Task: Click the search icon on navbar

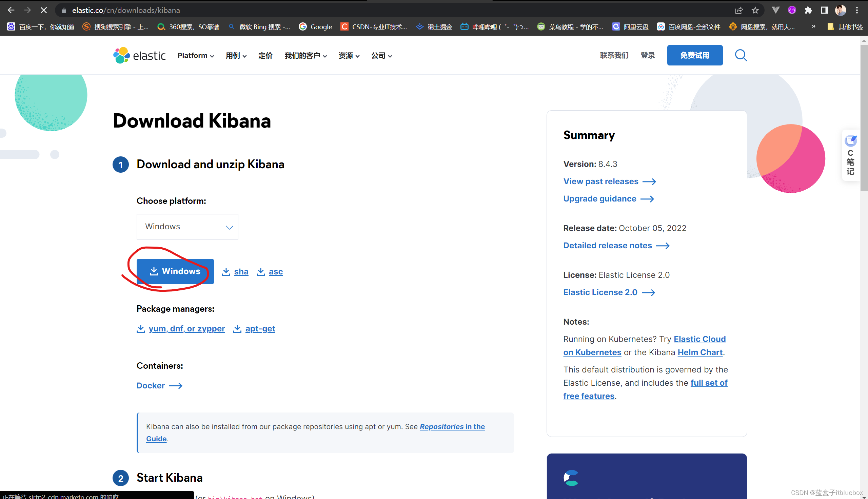Action: click(741, 55)
